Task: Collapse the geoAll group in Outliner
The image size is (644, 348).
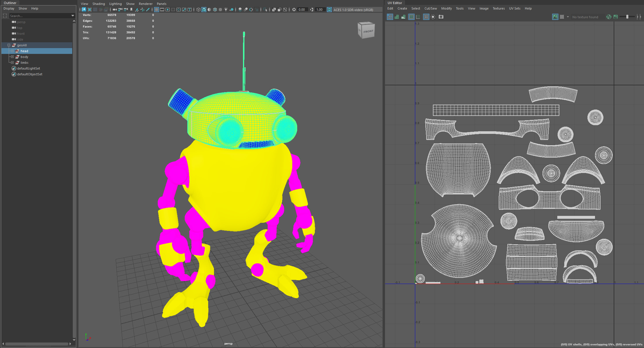Action: coord(9,45)
